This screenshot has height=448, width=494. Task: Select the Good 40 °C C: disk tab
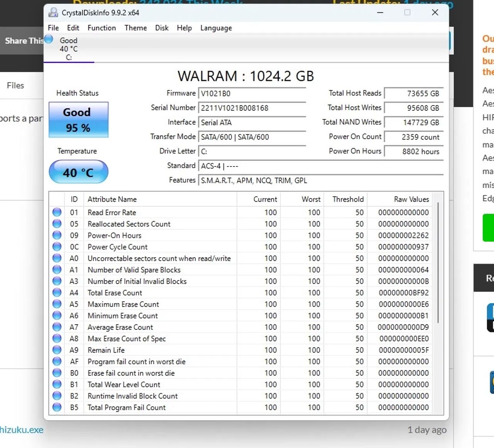(x=69, y=49)
